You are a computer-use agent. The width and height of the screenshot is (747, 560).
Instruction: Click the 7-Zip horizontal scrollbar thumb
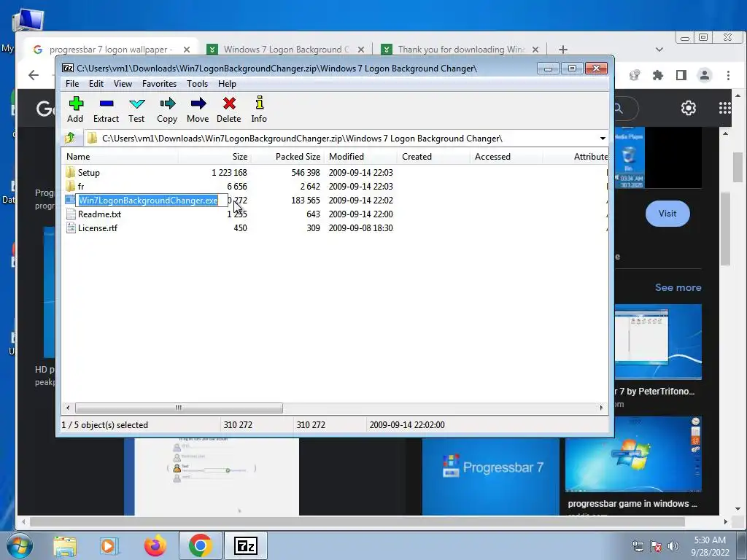tap(179, 408)
